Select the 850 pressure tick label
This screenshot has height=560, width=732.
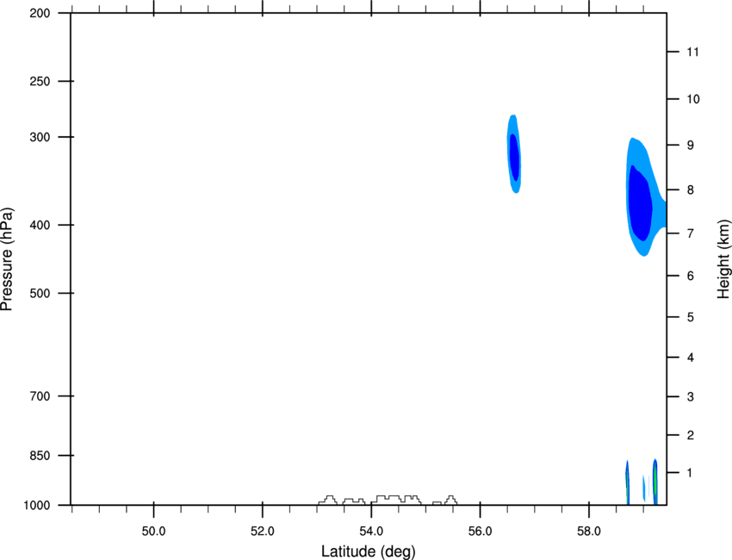(40, 456)
